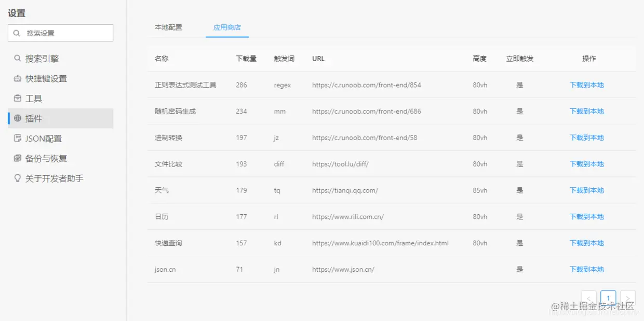Viewport: 644px width, 321px height.
Task: Click the 快递查询 name cell
Action: 168,243
